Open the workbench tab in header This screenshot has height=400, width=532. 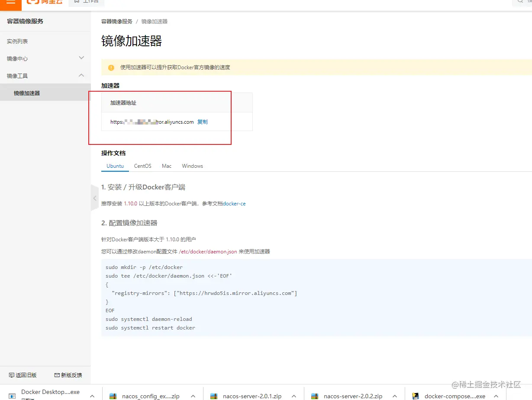point(86,2)
